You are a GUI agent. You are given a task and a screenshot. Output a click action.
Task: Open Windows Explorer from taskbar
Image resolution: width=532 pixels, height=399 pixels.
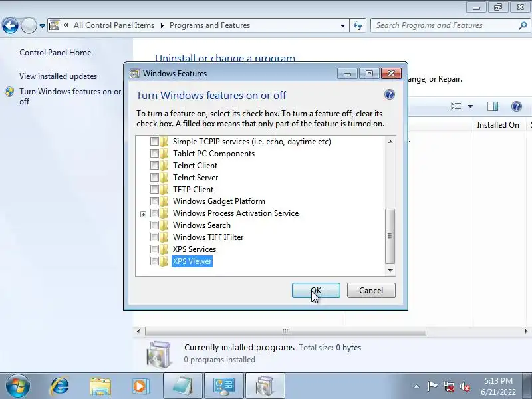100,386
